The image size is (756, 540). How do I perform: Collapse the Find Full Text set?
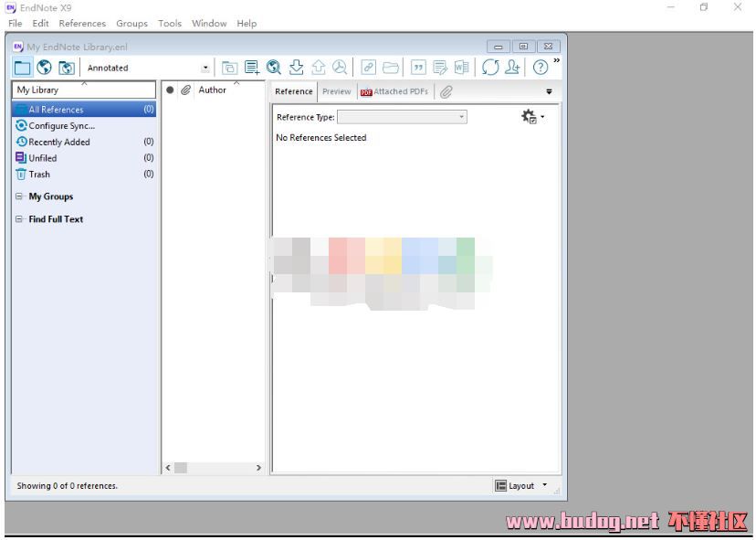19,219
